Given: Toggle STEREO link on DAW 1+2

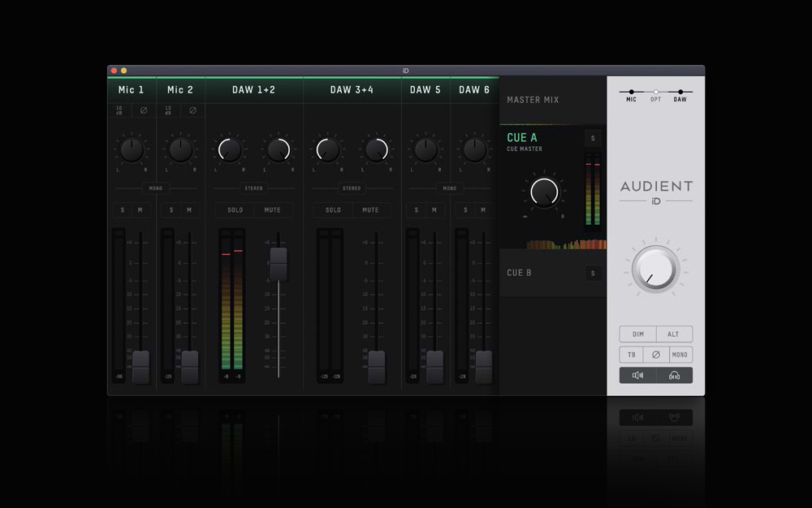Looking at the screenshot, I should (x=253, y=188).
